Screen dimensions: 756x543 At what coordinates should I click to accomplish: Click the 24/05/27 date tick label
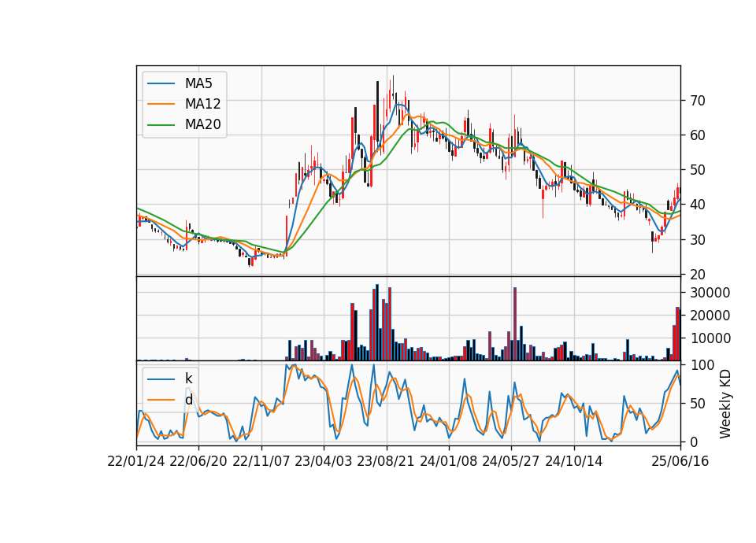(511, 461)
